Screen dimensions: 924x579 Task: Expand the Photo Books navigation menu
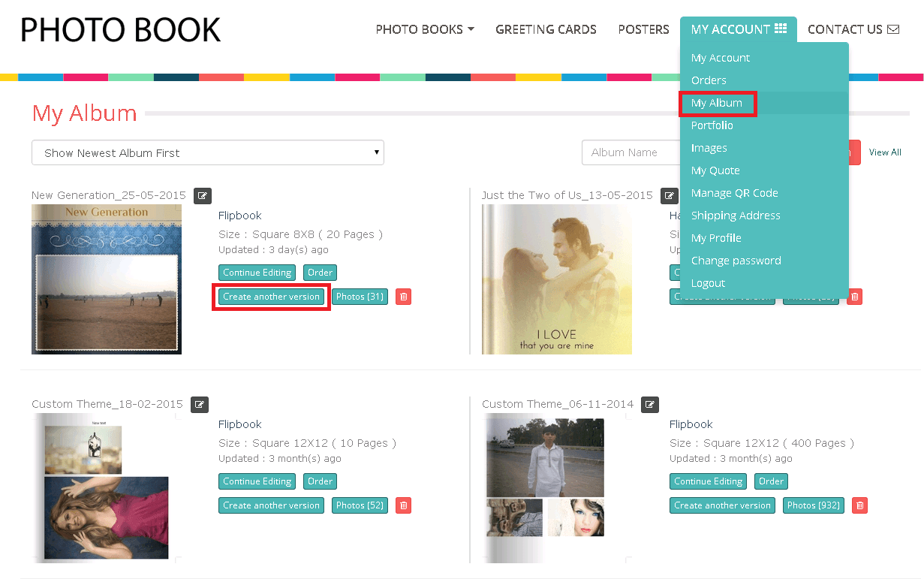(425, 29)
